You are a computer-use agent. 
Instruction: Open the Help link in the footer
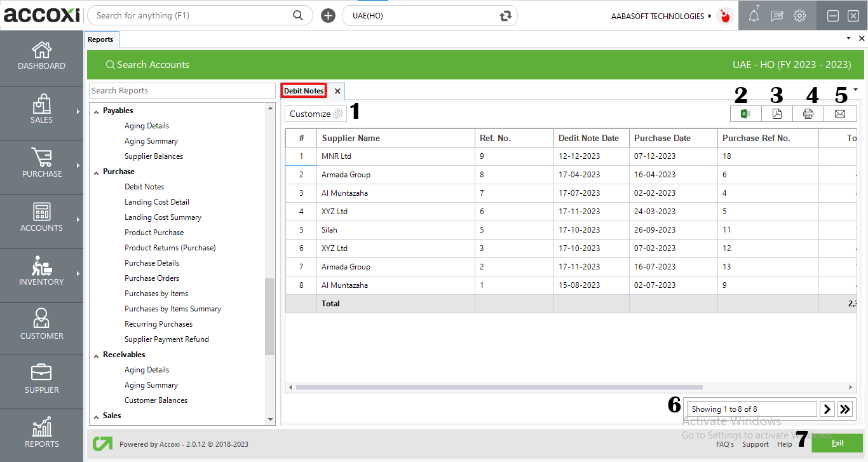pos(785,444)
